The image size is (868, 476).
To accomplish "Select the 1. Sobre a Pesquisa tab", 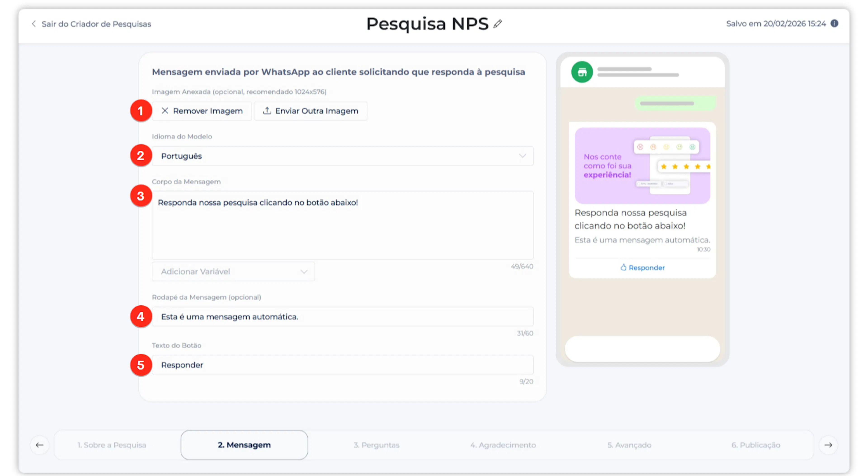I will click(111, 445).
